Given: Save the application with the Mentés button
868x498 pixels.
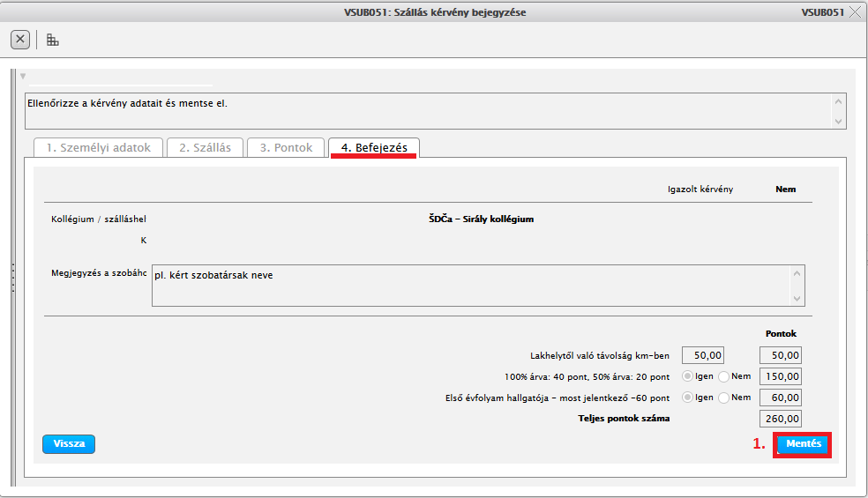Looking at the screenshot, I should 803,444.
